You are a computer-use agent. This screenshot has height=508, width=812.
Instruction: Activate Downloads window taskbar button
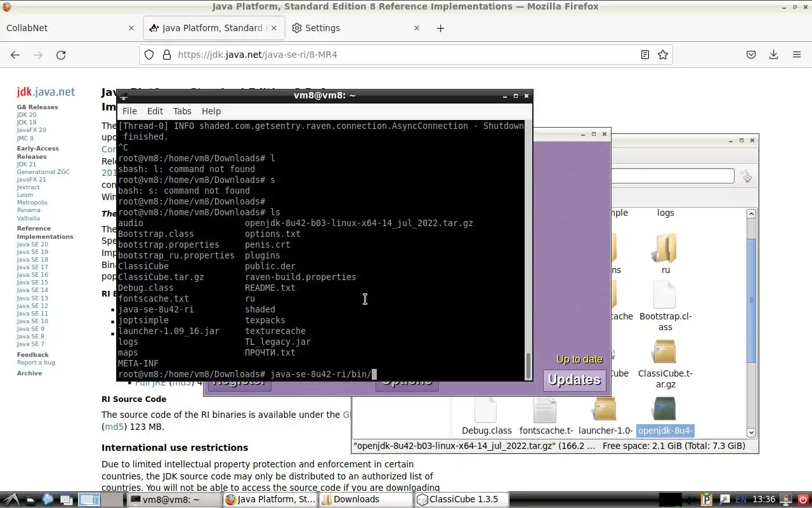(x=365, y=500)
